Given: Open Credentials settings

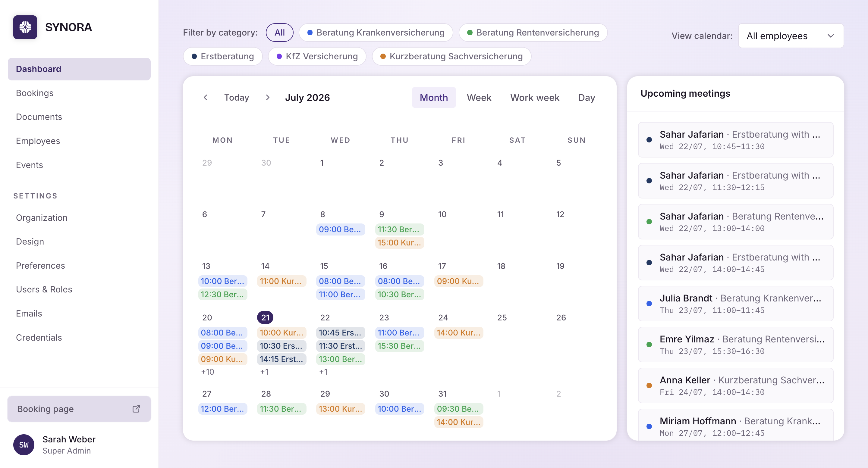Looking at the screenshot, I should tap(79, 337).
